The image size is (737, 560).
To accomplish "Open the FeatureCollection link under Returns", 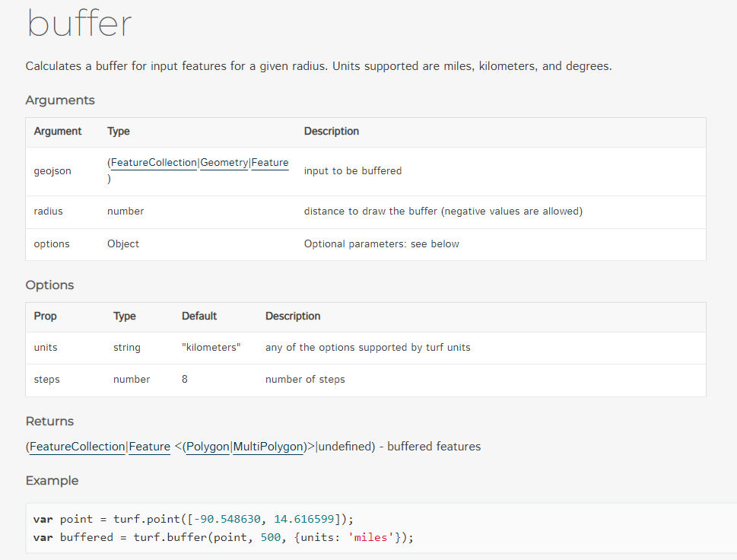I will (x=77, y=447).
